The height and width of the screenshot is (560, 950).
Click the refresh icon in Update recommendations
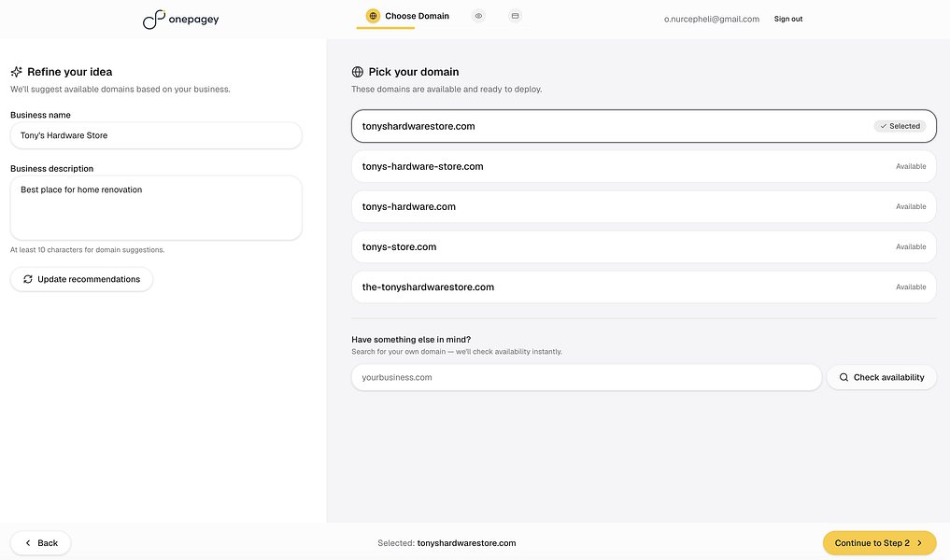coord(28,279)
